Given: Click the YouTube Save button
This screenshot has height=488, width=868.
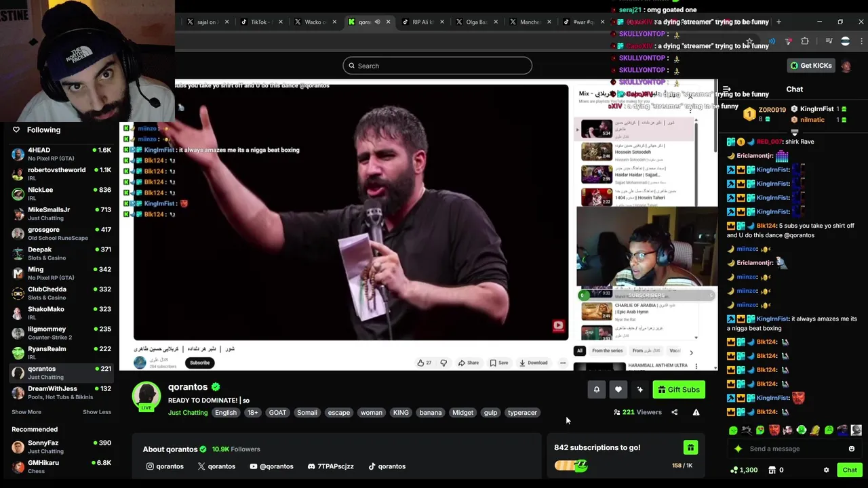Looking at the screenshot, I should click(x=499, y=363).
